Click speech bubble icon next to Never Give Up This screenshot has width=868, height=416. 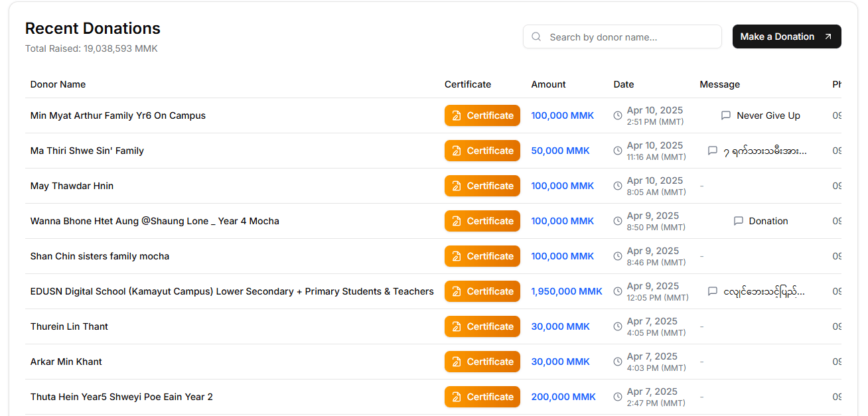pos(726,115)
